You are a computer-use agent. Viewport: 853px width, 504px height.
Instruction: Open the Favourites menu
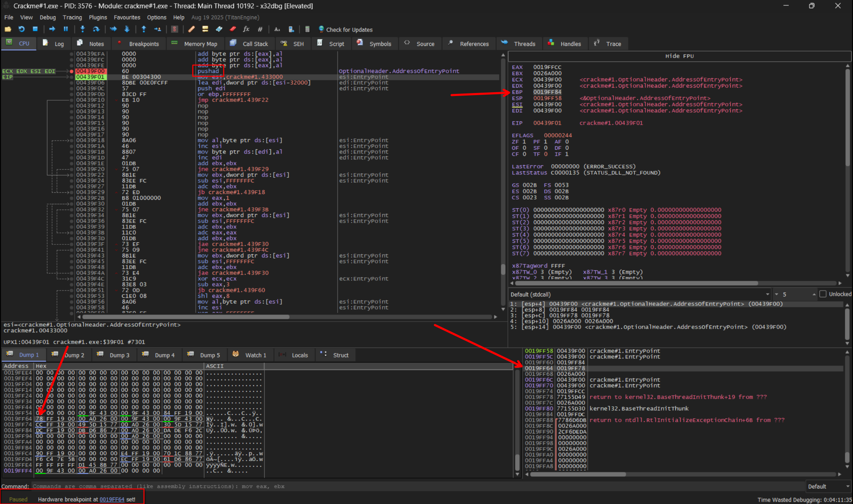pos(127,18)
